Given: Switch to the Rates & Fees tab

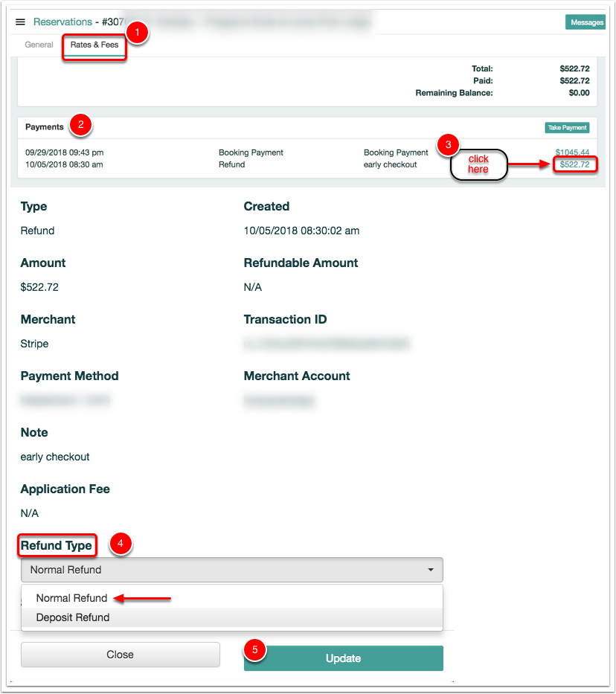Looking at the screenshot, I should click(x=94, y=45).
